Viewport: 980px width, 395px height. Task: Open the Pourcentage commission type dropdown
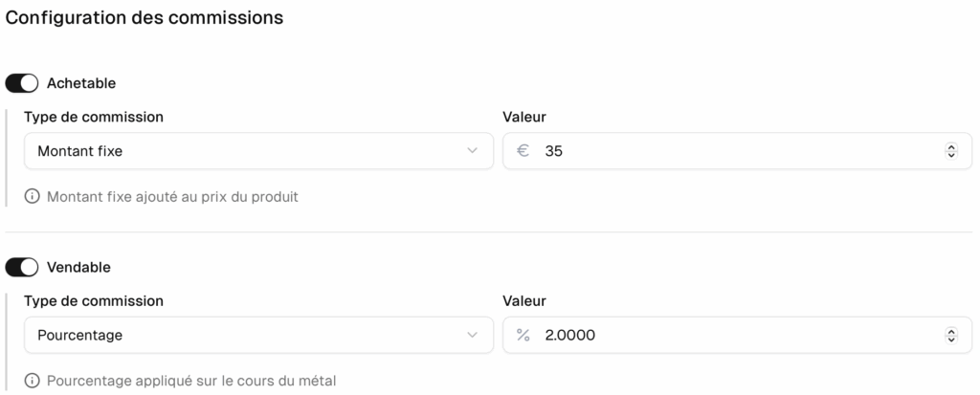pos(258,335)
